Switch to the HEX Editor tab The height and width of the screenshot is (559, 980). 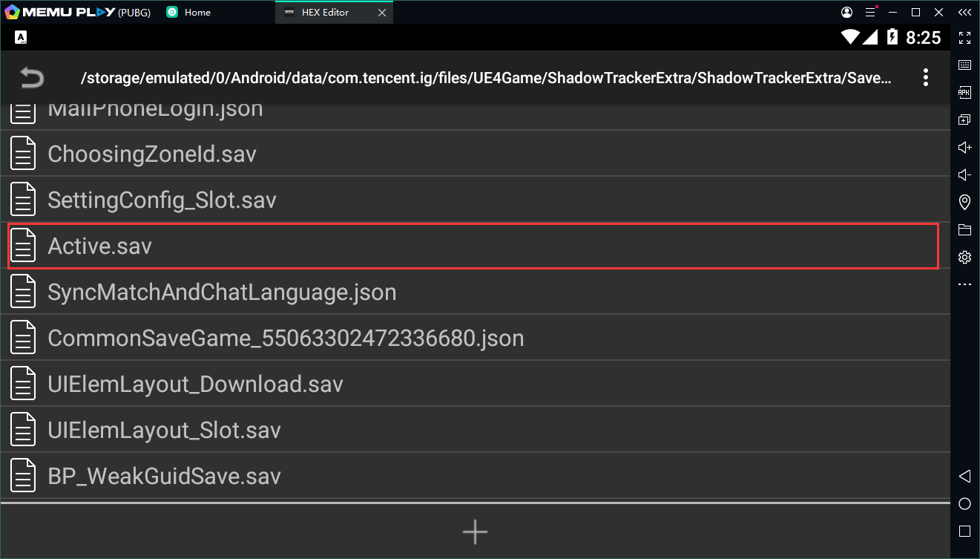(325, 13)
